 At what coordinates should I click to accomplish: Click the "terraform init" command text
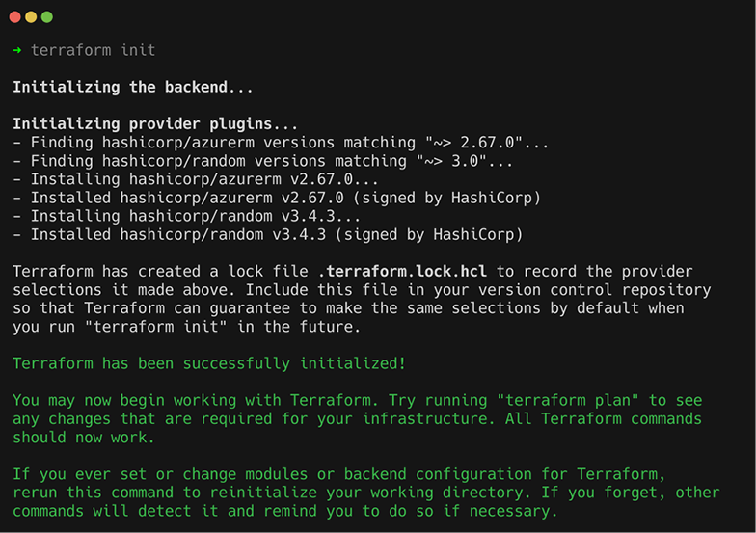point(93,50)
